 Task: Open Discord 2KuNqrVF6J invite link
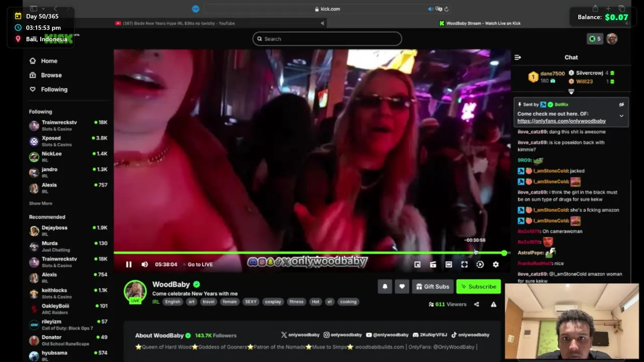click(x=430, y=335)
